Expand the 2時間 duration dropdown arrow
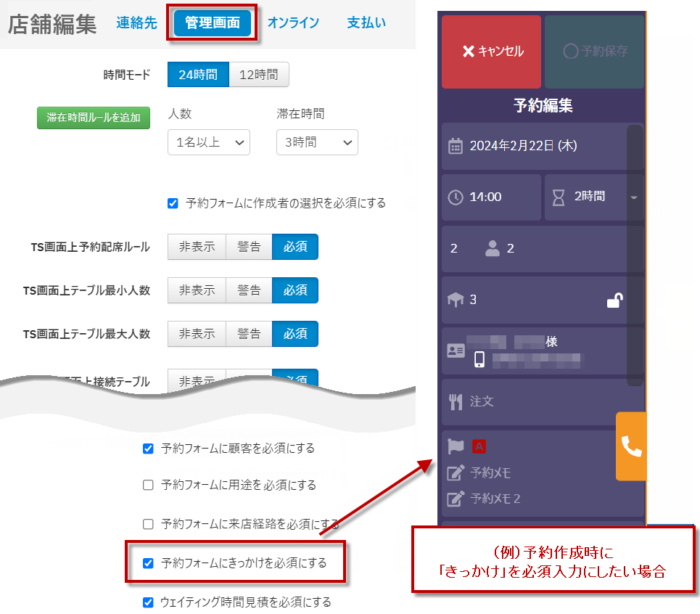 pos(633,197)
